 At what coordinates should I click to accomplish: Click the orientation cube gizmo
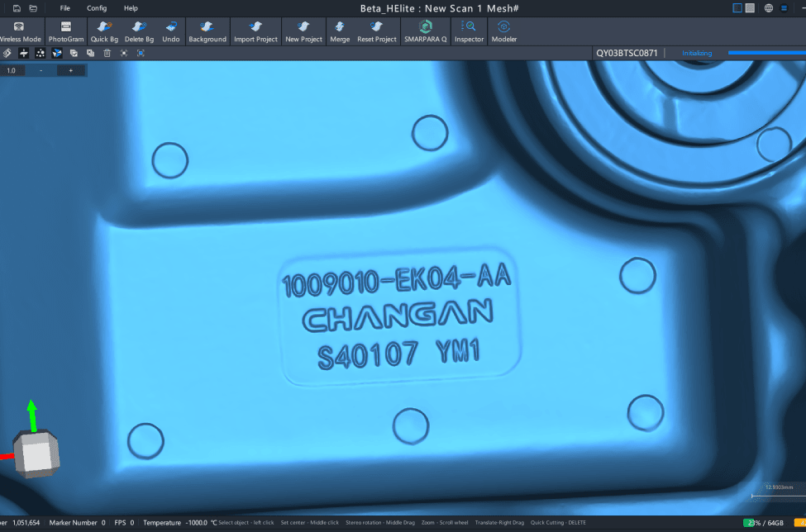36,454
